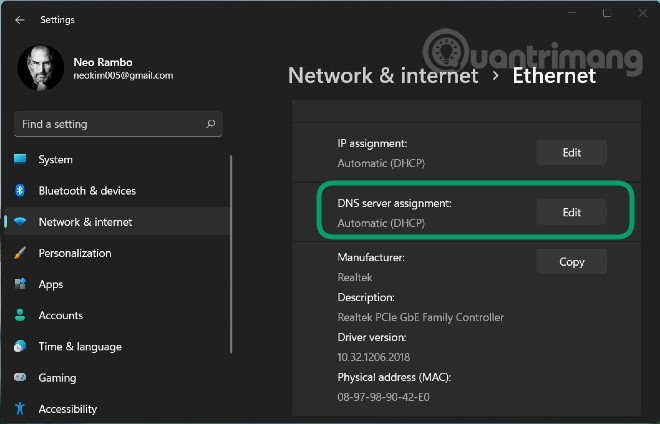Click the Apps icon in sidebar
660x424 pixels.
[20, 284]
